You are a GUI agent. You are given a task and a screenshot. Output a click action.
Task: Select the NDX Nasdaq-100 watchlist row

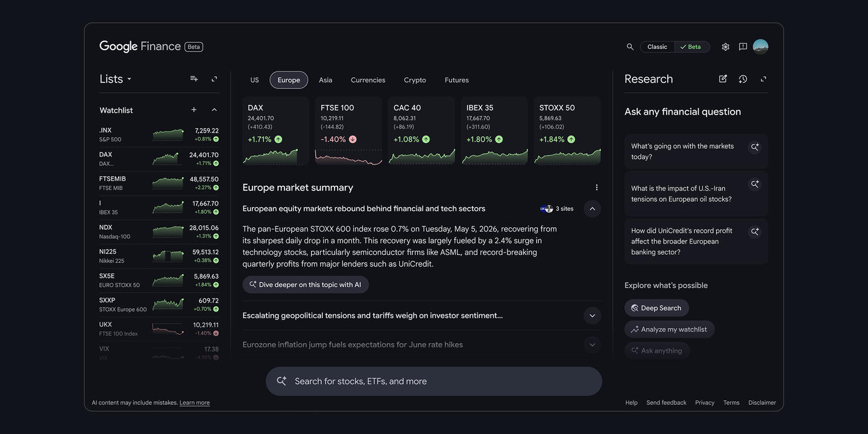(159, 231)
